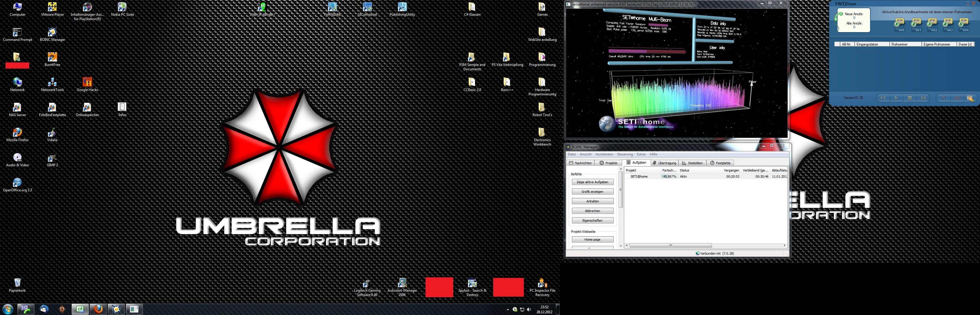This screenshot has height=315, width=980.
Task: Click the Grafik anzeigen button
Action: tap(592, 192)
